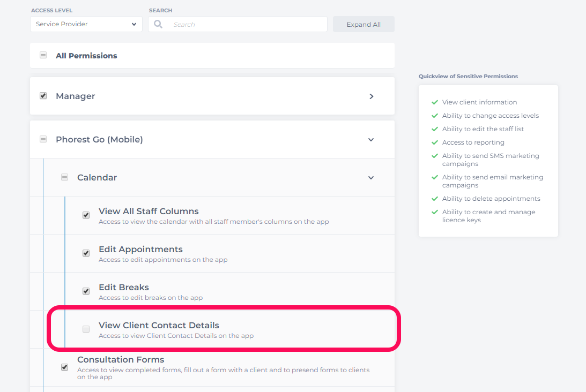Click 'Ability to delete appointments' entry

tap(491, 199)
